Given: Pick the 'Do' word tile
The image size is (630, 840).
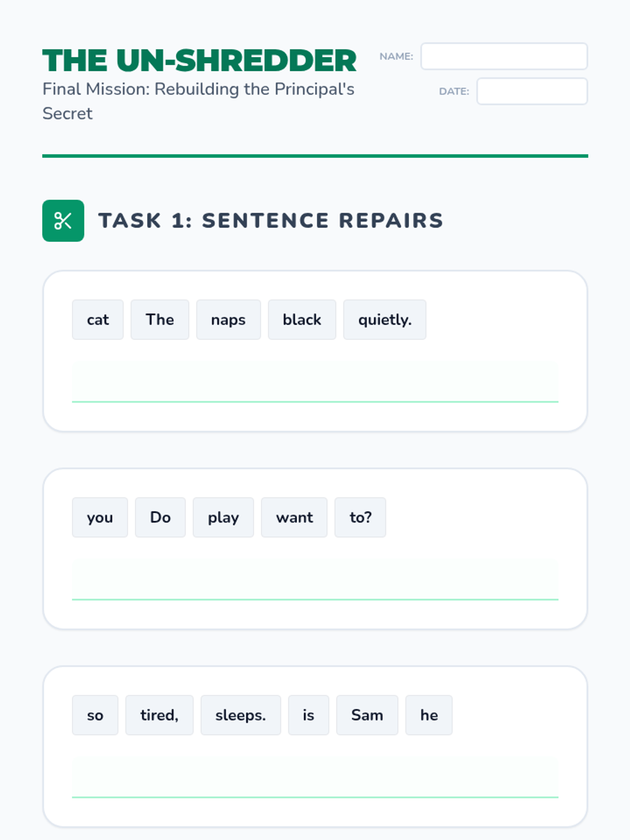Looking at the screenshot, I should (x=160, y=518).
